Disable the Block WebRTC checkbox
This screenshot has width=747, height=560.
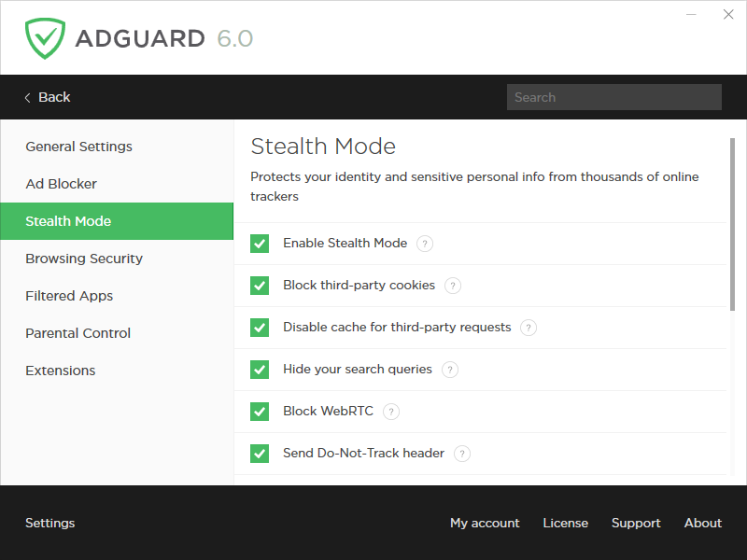point(260,412)
